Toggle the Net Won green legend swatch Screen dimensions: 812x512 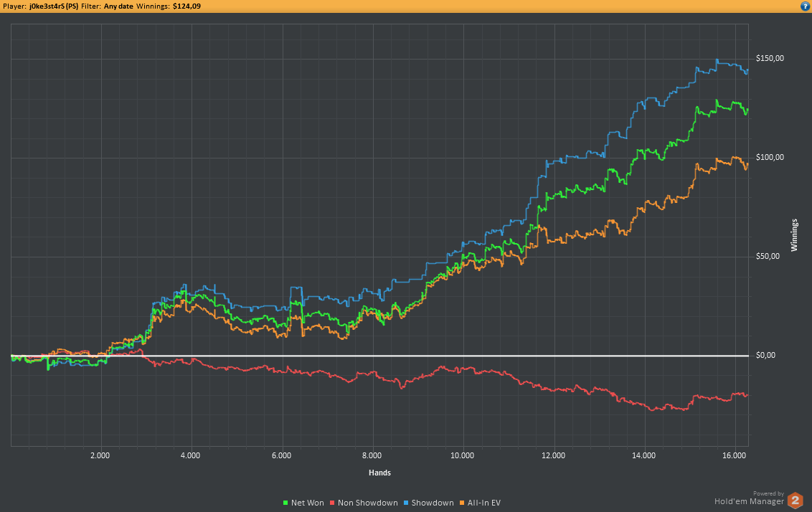click(x=285, y=503)
